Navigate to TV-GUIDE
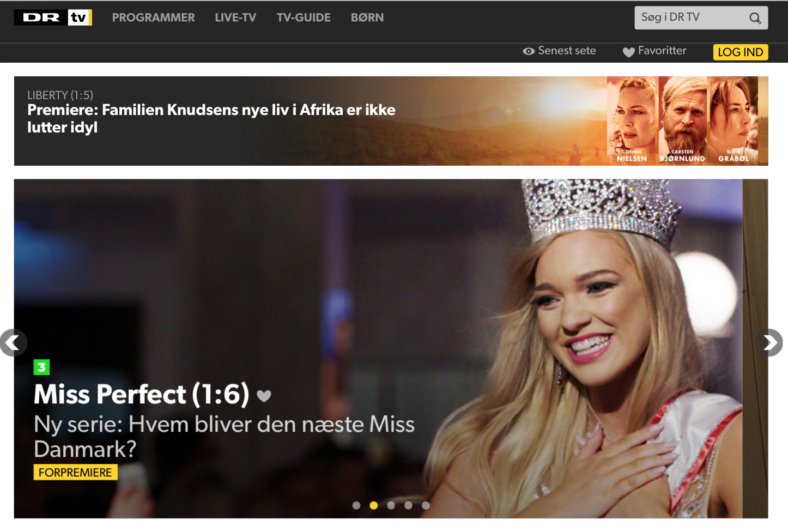The width and height of the screenshot is (788, 532). coord(304,18)
